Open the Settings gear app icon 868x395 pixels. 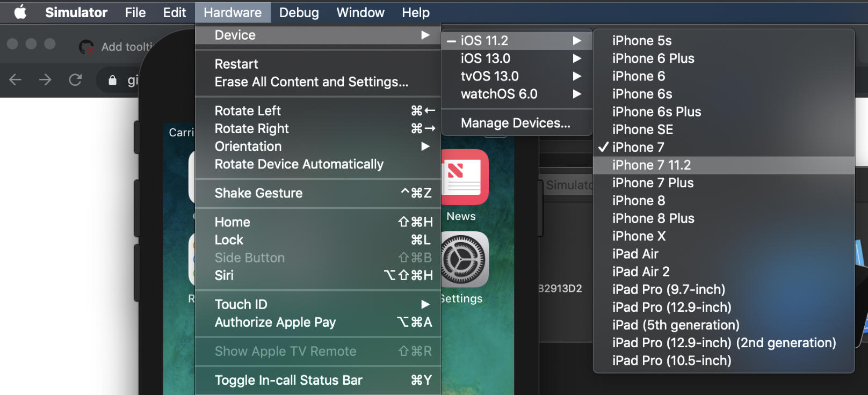click(x=465, y=260)
